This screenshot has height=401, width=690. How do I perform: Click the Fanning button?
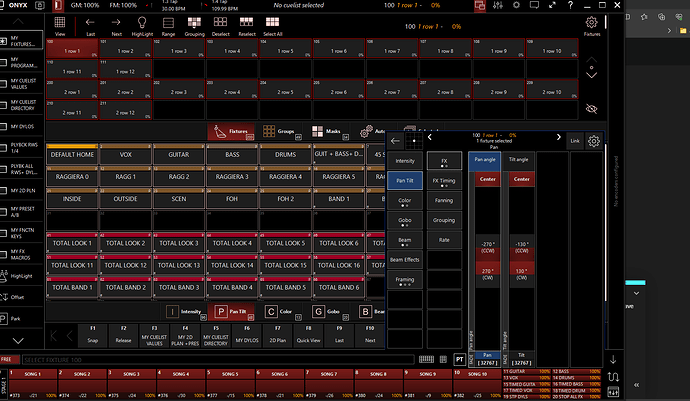[x=444, y=201]
